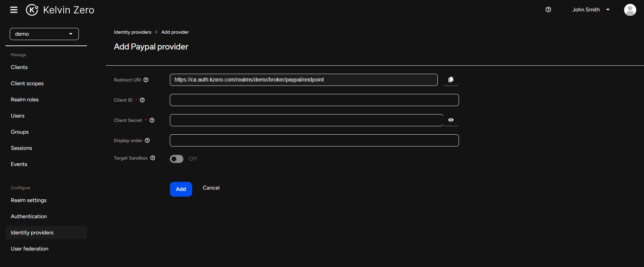
Task: Cancel adding the Paypal provider
Action: click(x=211, y=188)
